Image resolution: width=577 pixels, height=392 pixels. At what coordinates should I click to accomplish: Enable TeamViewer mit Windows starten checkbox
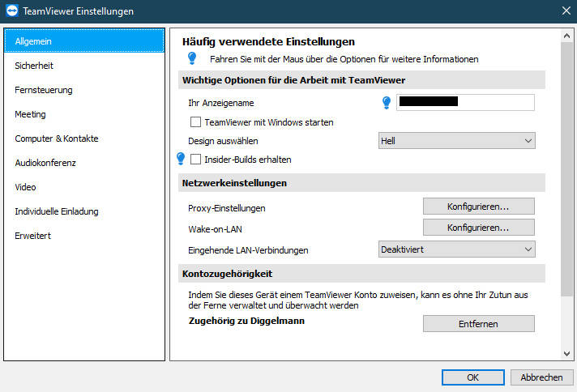(x=195, y=122)
